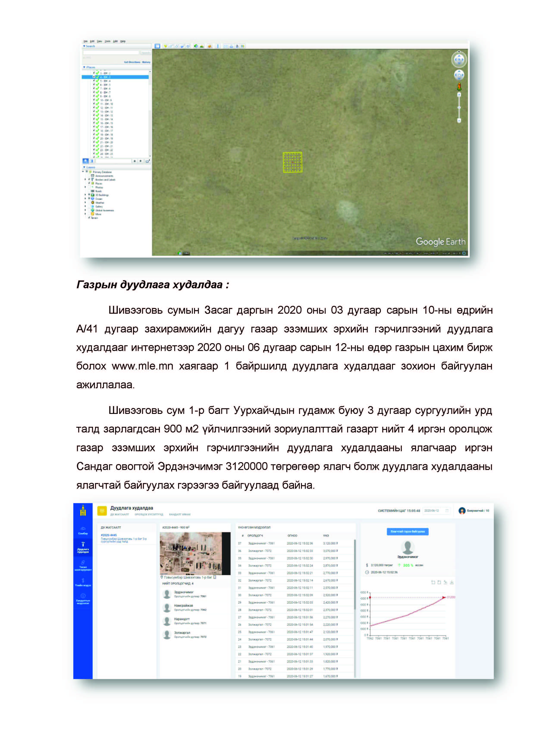Click the Sunlight toolbar icon
Viewport: 535px width, 756px height.
tap(202, 46)
